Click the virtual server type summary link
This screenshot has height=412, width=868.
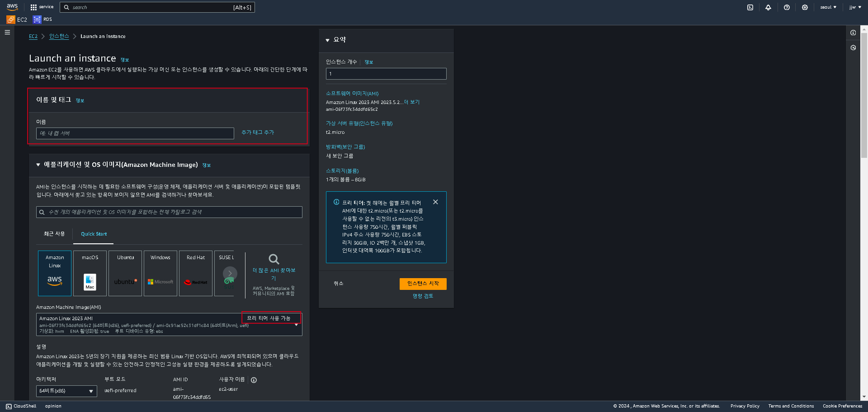pos(359,123)
